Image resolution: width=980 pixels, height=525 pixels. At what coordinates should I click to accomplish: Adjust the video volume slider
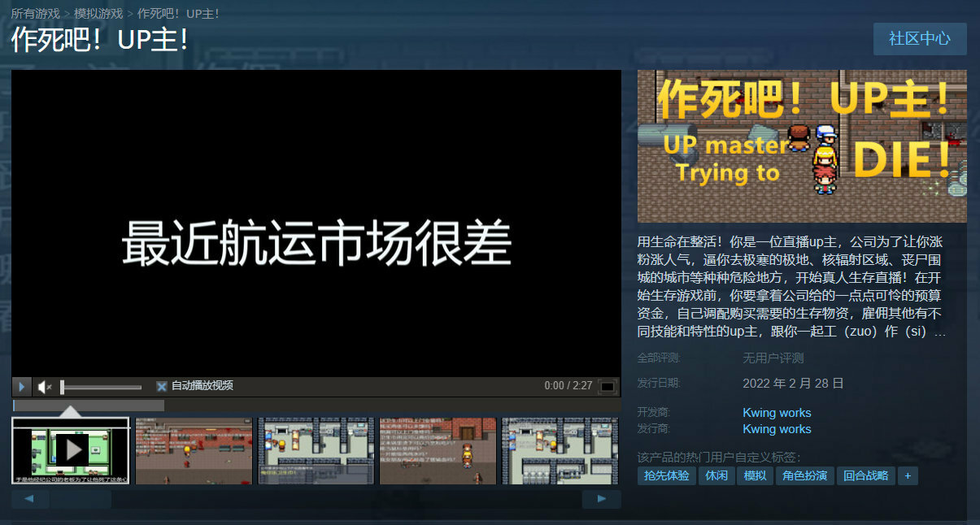click(101, 387)
